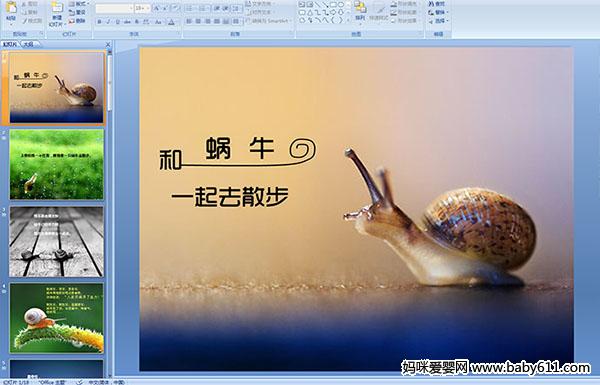This screenshot has width=600, height=385.
Task: Select the green grass slide thumbnail
Action: click(57, 164)
